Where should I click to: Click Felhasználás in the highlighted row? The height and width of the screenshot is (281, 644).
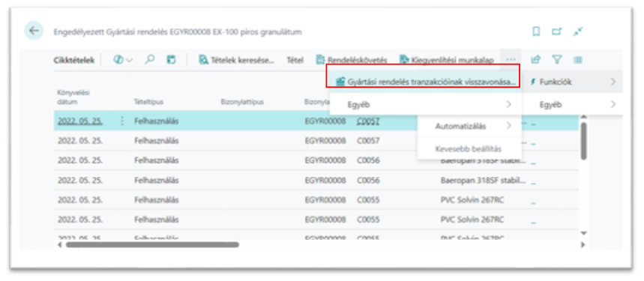tap(156, 121)
